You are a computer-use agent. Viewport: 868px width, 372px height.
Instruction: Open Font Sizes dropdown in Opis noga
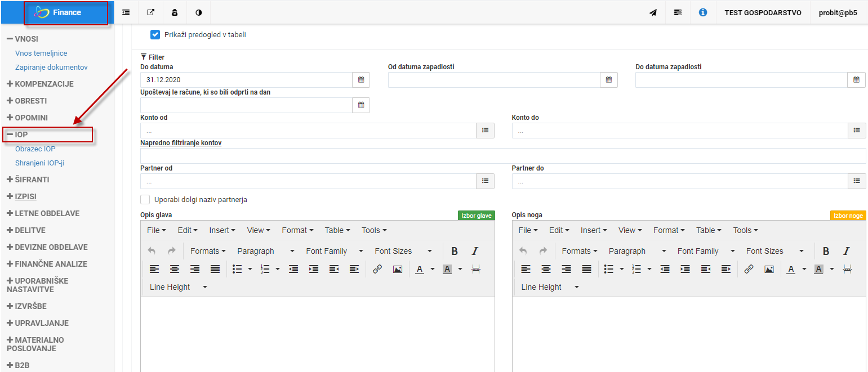pyautogui.click(x=774, y=251)
